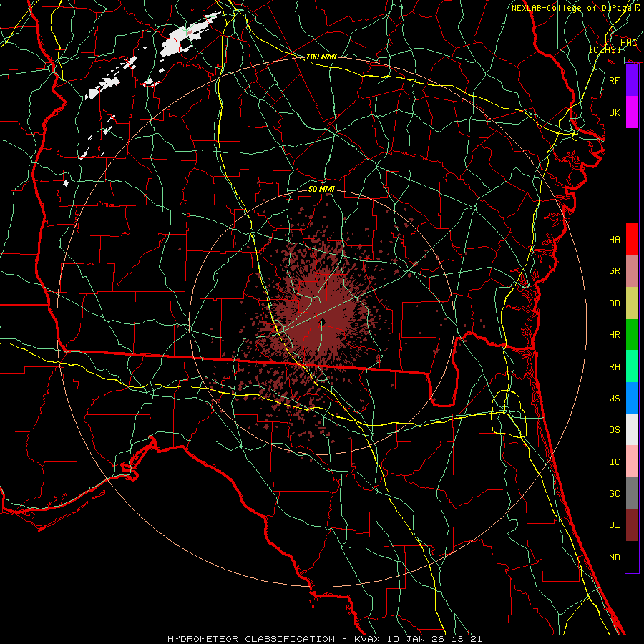Viewport: 644px width, 644px height.
Task: Pick the RA light green swatch
Action: coord(632,366)
